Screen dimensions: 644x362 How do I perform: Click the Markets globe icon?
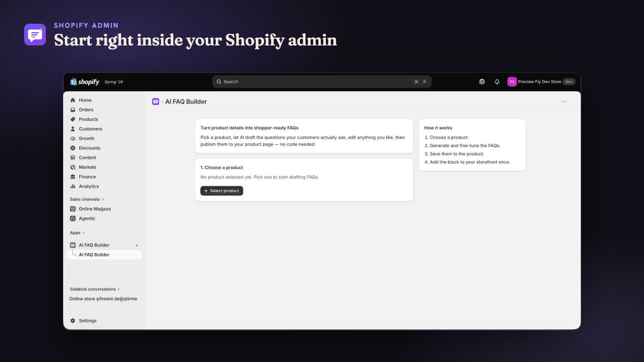(73, 167)
